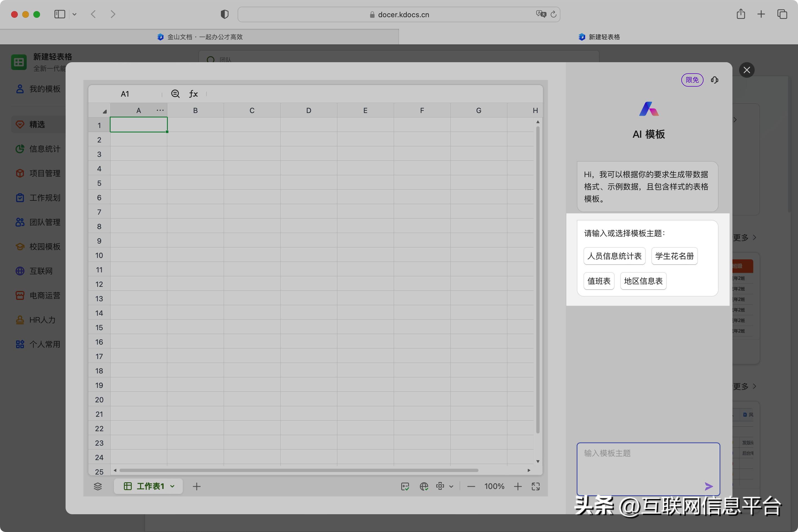Click the fx insert function icon
The height and width of the screenshot is (532, 798).
193,94
